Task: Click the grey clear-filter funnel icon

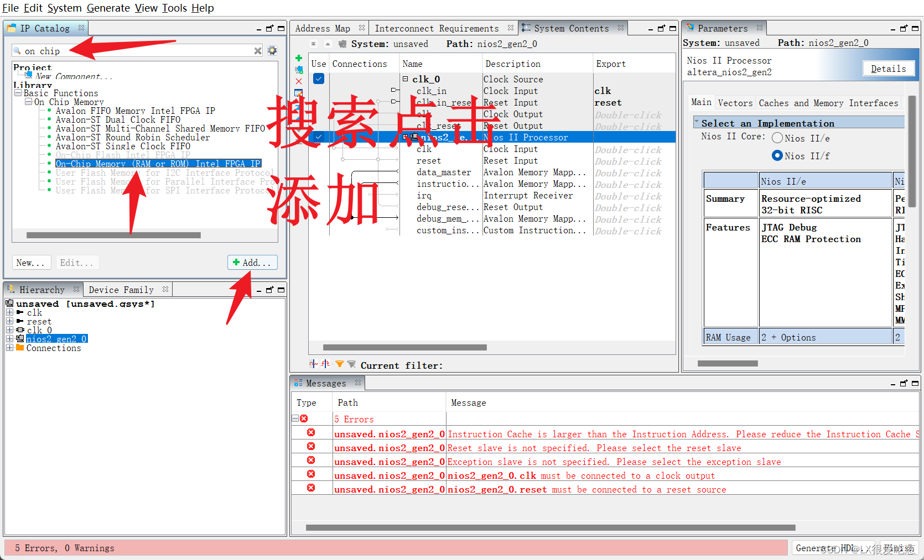Action: (x=351, y=364)
